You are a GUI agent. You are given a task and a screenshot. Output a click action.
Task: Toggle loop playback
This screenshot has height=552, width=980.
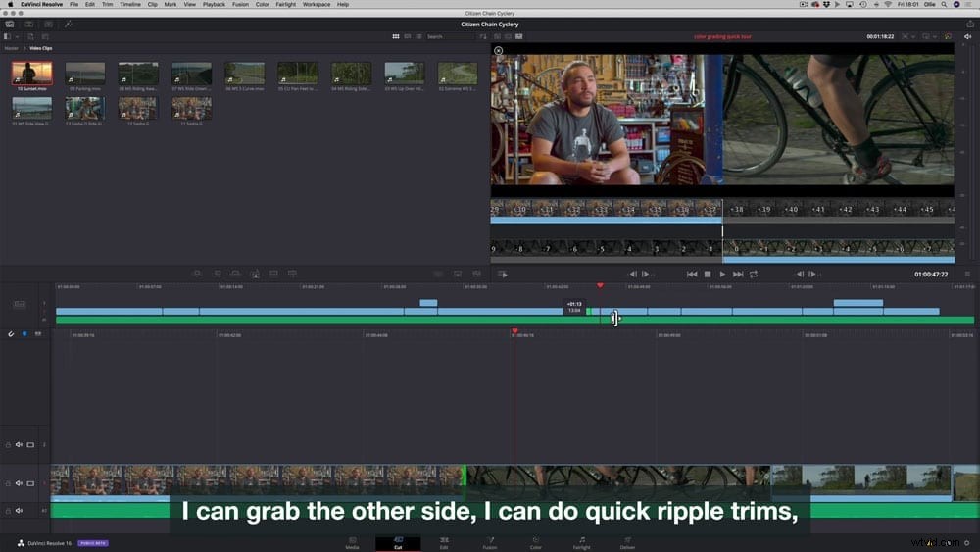point(754,274)
